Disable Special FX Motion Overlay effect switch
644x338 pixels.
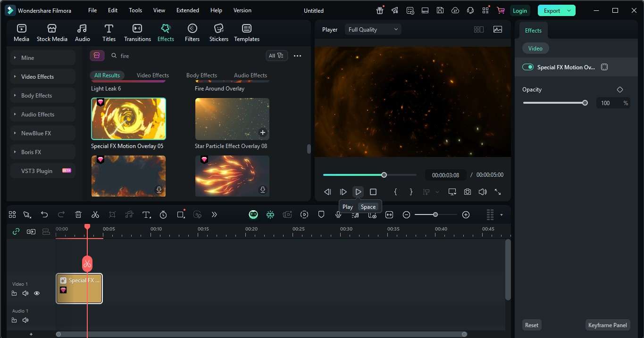pyautogui.click(x=528, y=67)
